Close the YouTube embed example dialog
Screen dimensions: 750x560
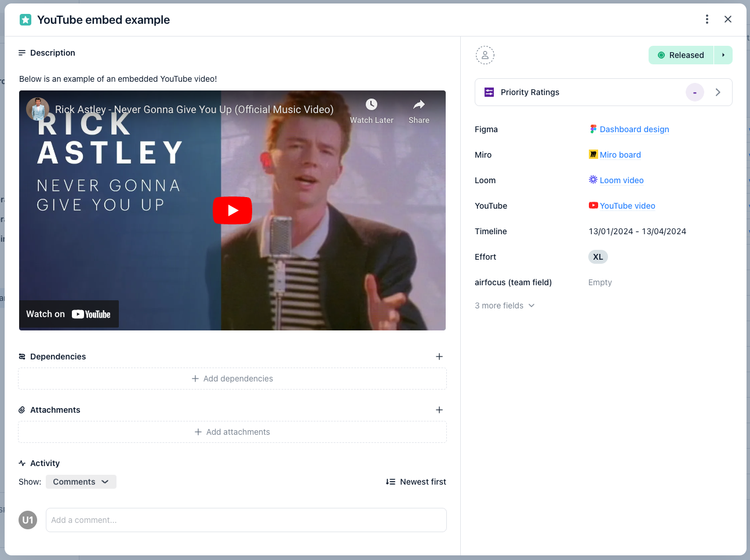(x=728, y=19)
